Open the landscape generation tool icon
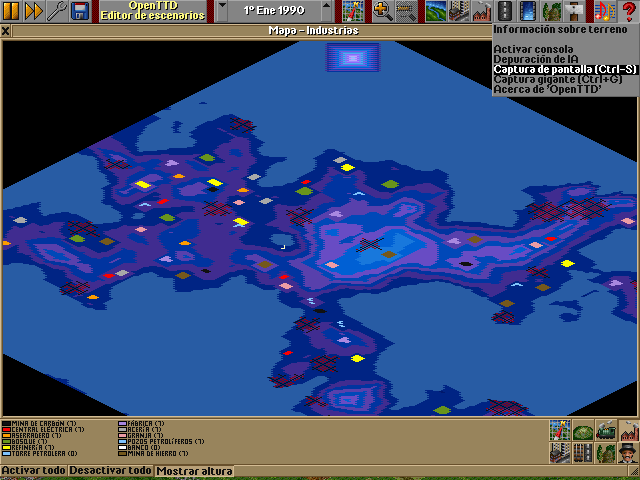 click(436, 11)
